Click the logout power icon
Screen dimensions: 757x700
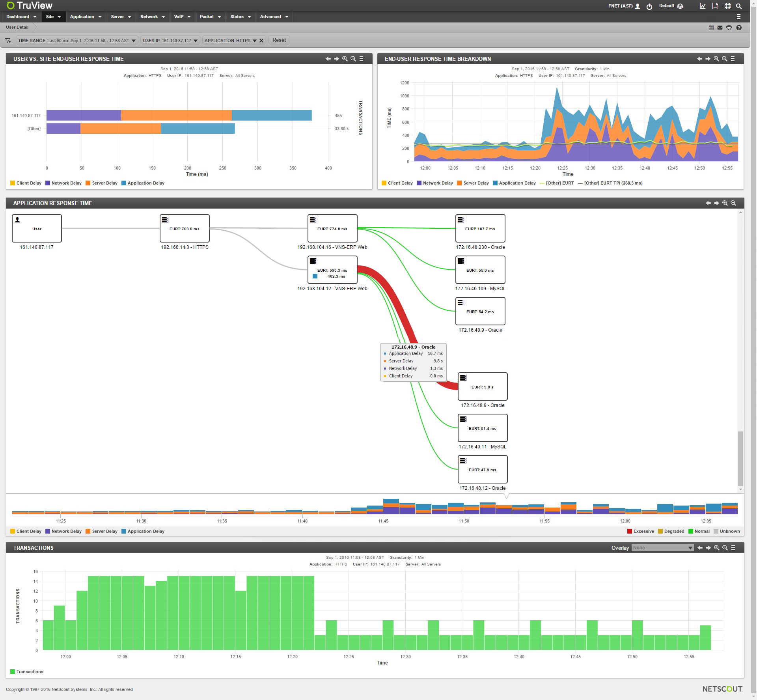tap(649, 6)
